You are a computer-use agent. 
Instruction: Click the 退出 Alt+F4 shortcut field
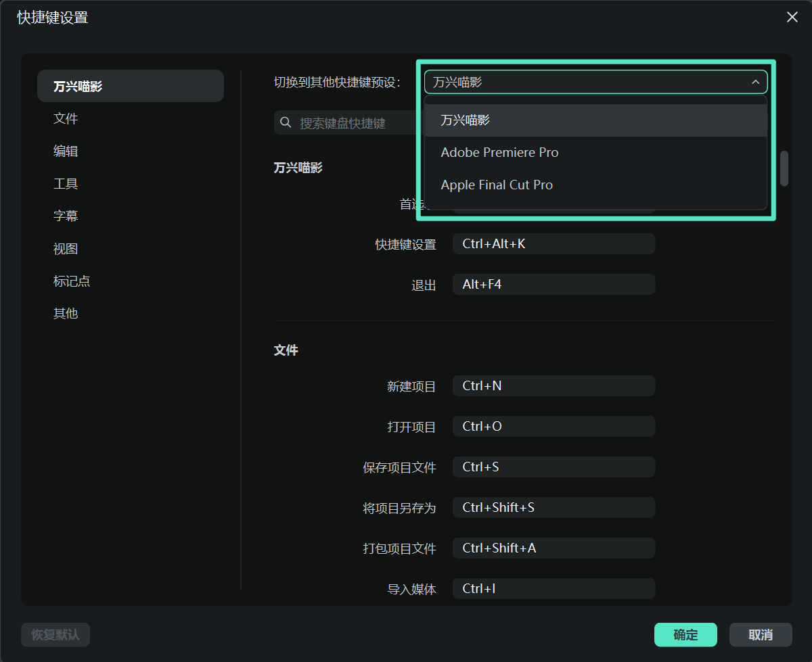pos(553,285)
